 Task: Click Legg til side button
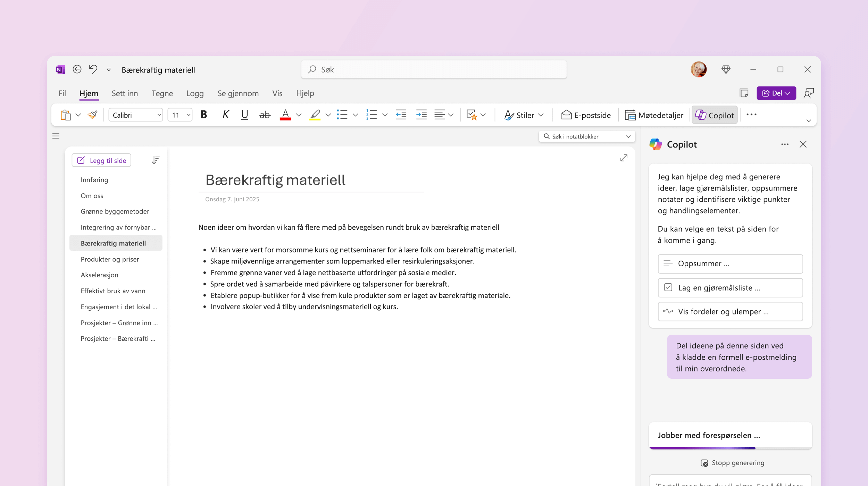pos(101,160)
